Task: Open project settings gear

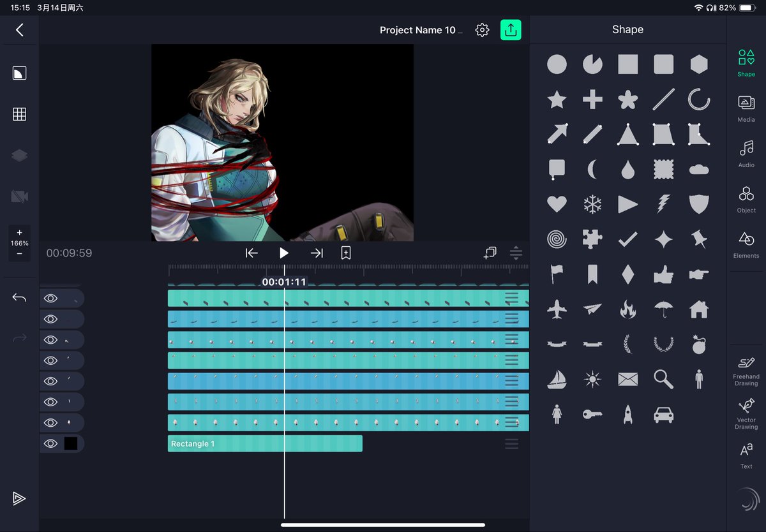Action: point(482,30)
